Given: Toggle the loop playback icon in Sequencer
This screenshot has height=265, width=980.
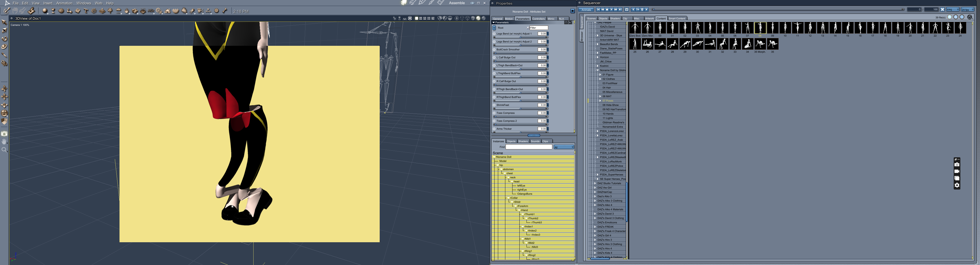Looking at the screenshot, I should [627, 9].
